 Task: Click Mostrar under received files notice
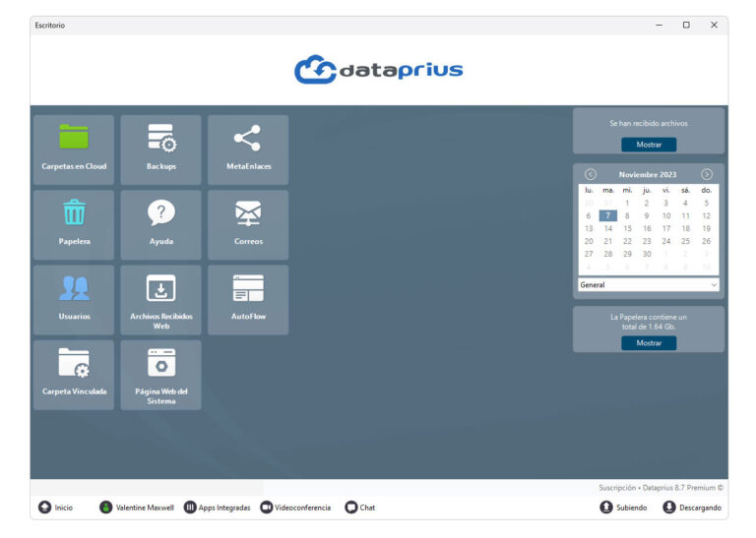tap(649, 145)
